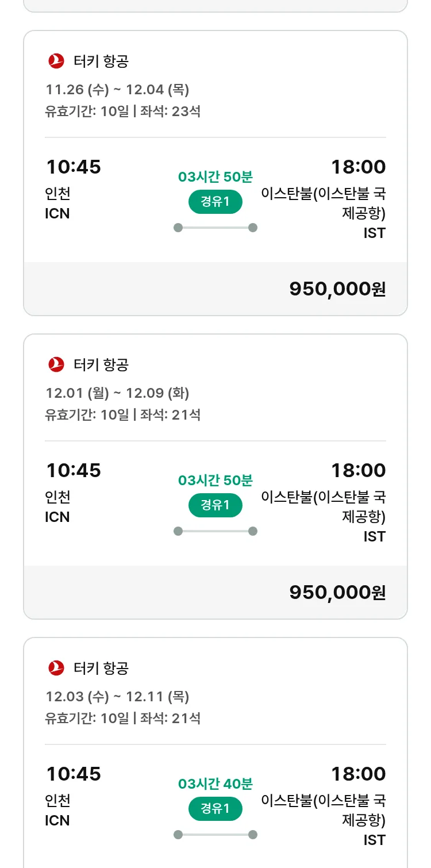Screen dimensions: 431x868
Task: Tap the 경유1 badge on the 11.26 flight
Action: pyautogui.click(x=215, y=202)
